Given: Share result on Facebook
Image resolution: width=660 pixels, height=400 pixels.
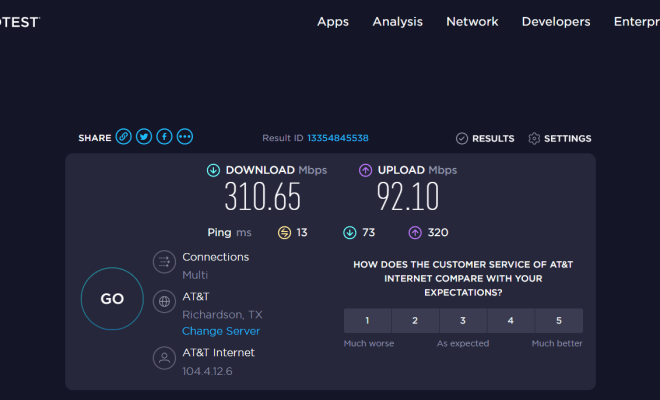Looking at the screenshot, I should (x=165, y=137).
